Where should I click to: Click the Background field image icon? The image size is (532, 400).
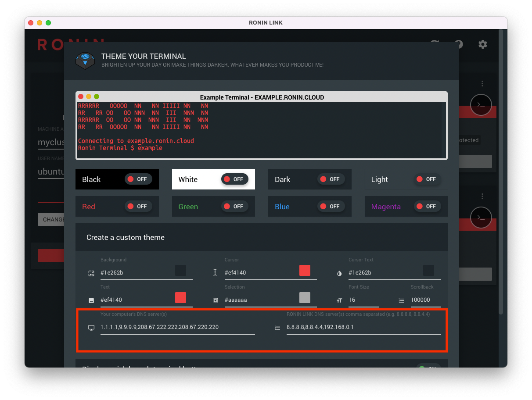click(91, 273)
